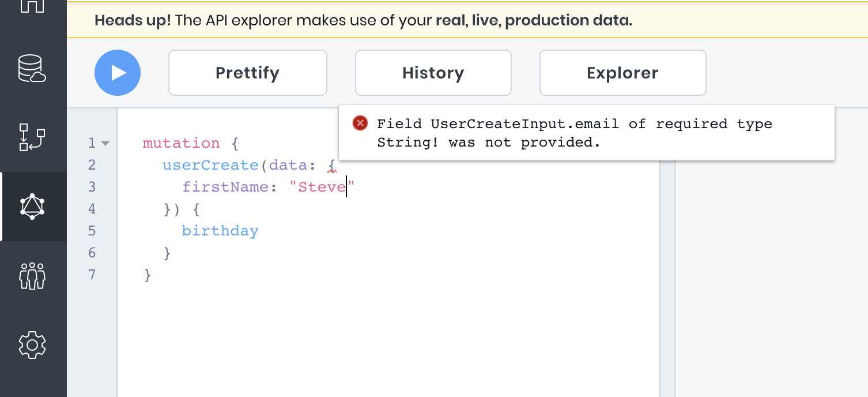This screenshot has width=868, height=397.
Task: Select the GraphQL API Explorer sidebar icon
Action: (x=32, y=207)
